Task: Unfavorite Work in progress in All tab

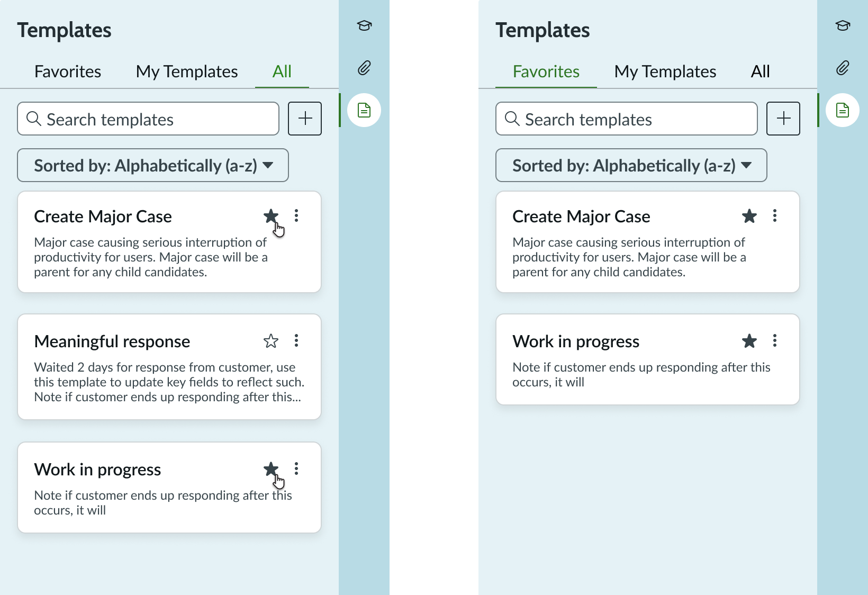Action: 271,469
